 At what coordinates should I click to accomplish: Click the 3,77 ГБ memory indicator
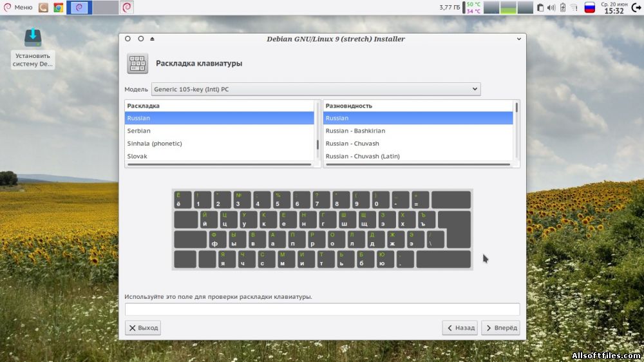[450, 7]
